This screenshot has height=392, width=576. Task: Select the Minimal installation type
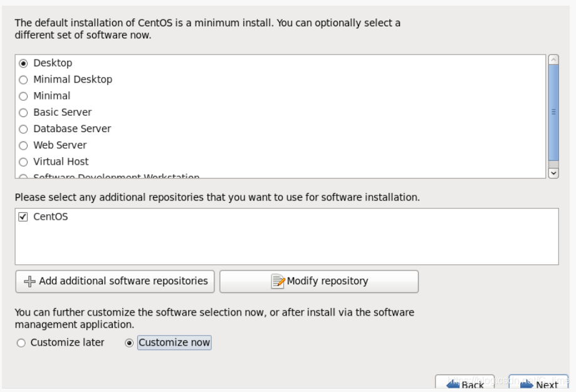(23, 96)
